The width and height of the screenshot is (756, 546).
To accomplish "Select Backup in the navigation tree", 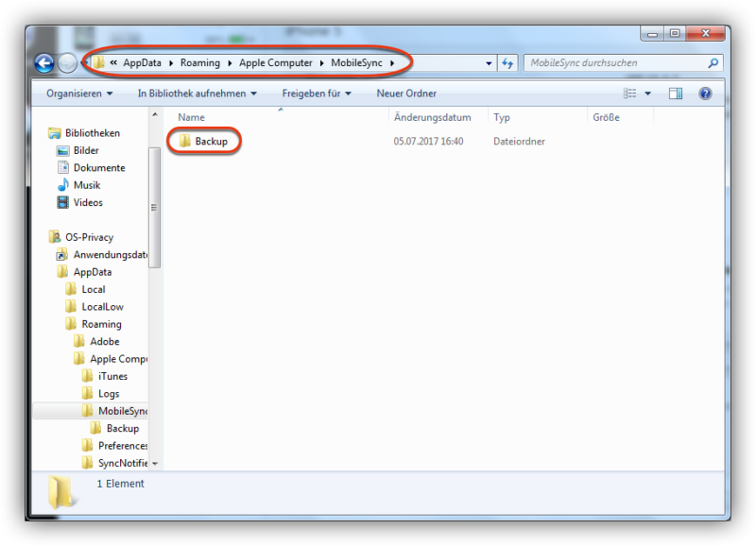I will [123, 428].
